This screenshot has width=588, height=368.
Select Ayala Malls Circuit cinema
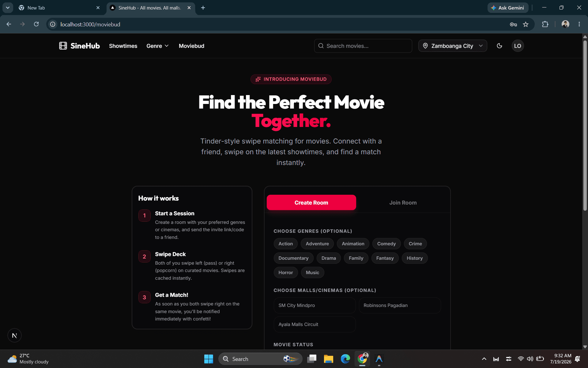point(315,324)
